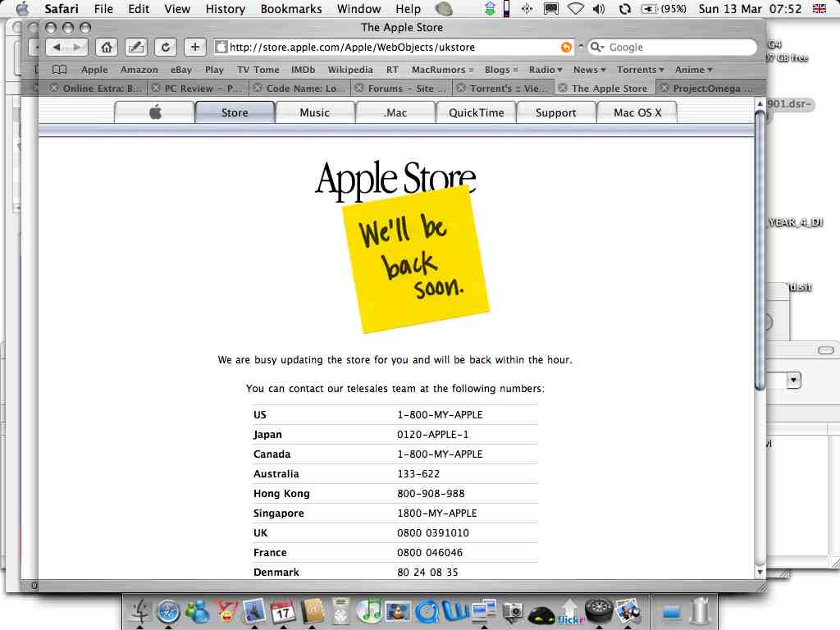Viewport: 840px width, 630px height.
Task: Add a bookmark with the plus button
Action: (195, 47)
